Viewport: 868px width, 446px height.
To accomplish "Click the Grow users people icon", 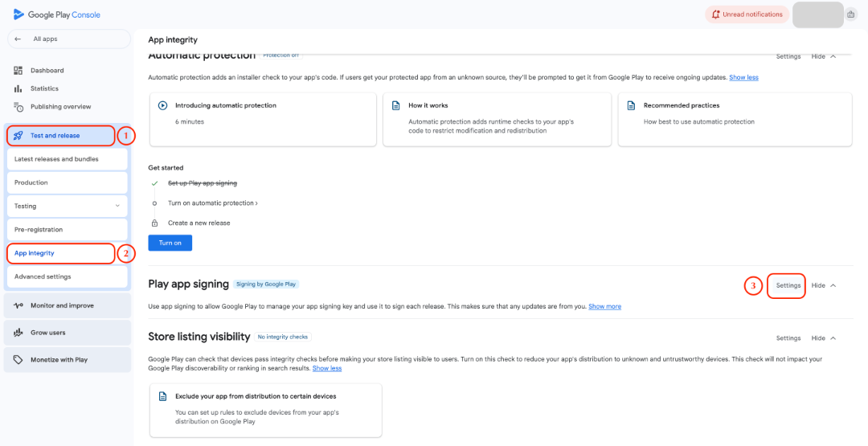I will coord(18,333).
